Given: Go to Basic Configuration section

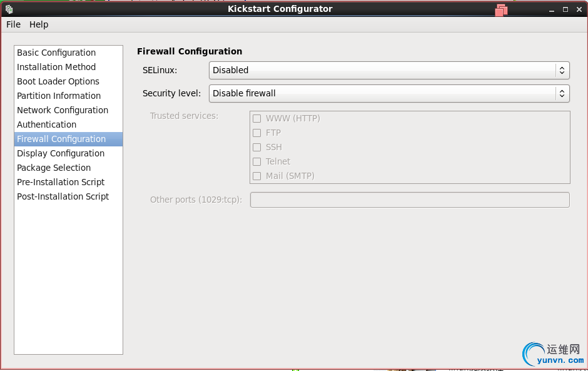Looking at the screenshot, I should (56, 53).
